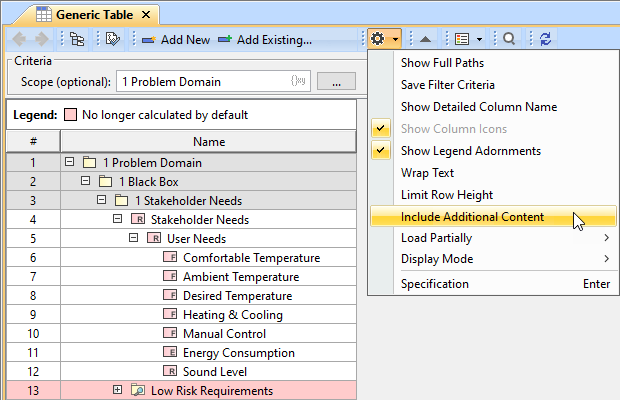Collapse the 1 Problem Domain row
Image resolution: width=620 pixels, height=400 pixels.
70,162
